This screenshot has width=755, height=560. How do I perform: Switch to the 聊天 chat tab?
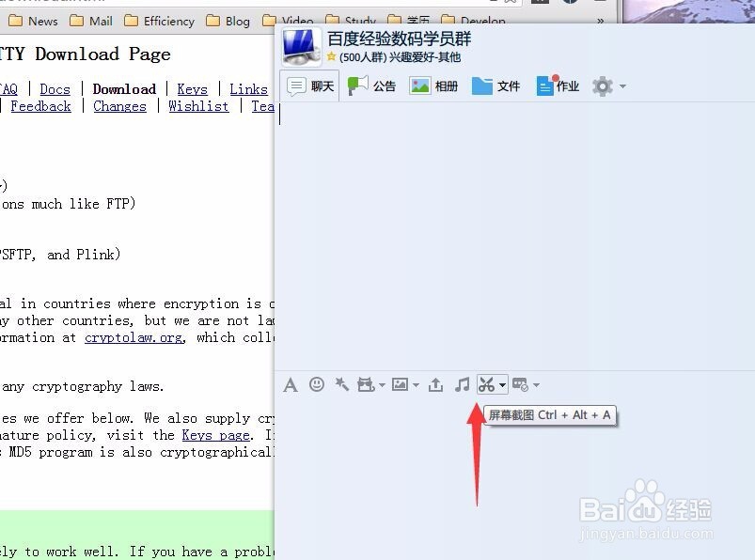coord(310,86)
